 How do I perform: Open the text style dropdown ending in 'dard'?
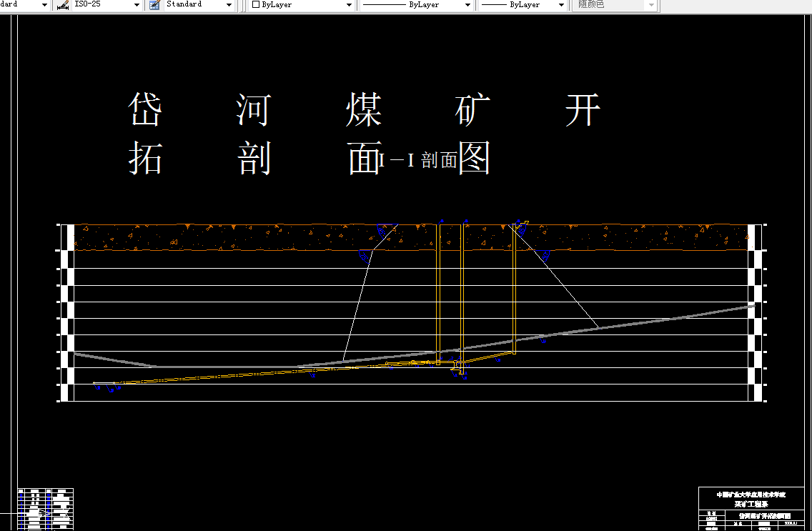[x=24, y=5]
